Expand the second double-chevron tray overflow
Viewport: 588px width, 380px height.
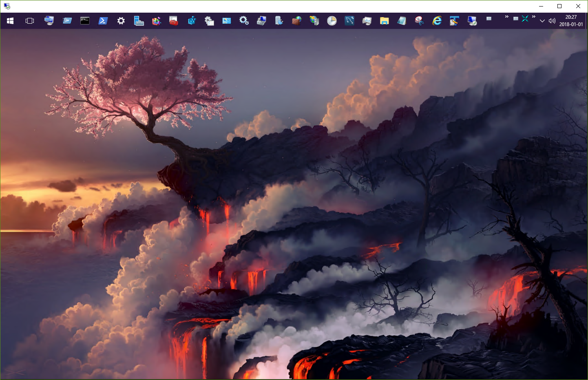(533, 17)
